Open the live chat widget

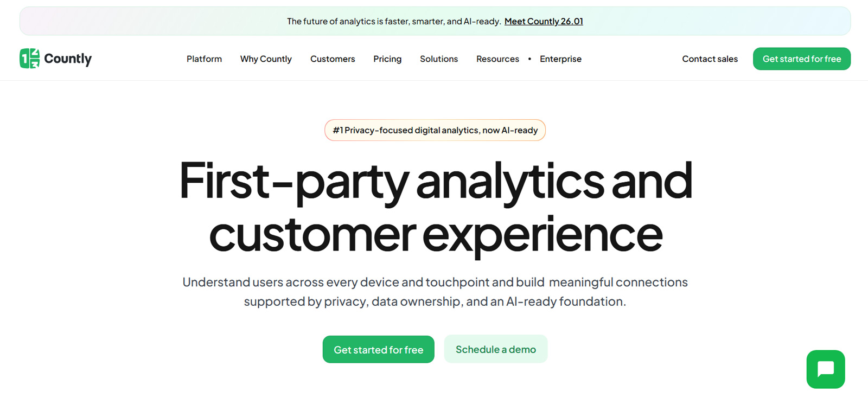[825, 369]
